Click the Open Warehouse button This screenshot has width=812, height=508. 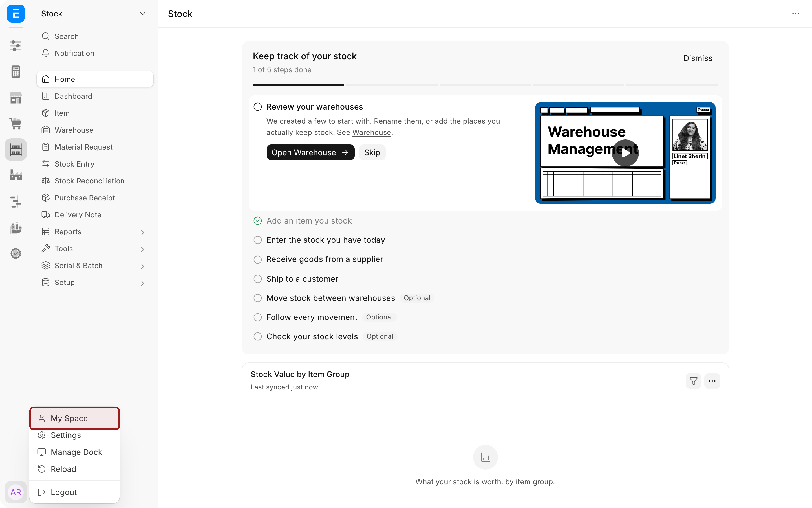click(310, 152)
